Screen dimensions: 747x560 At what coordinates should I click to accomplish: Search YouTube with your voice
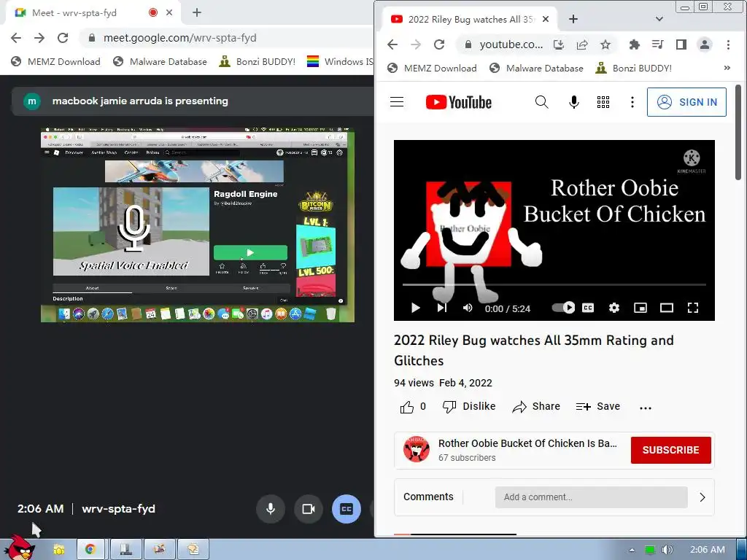point(574,102)
